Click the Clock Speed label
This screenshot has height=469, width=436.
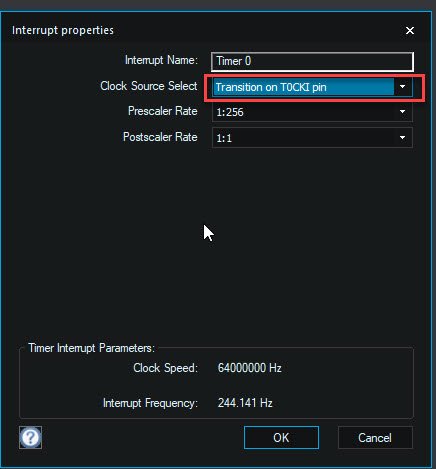pyautogui.click(x=166, y=368)
